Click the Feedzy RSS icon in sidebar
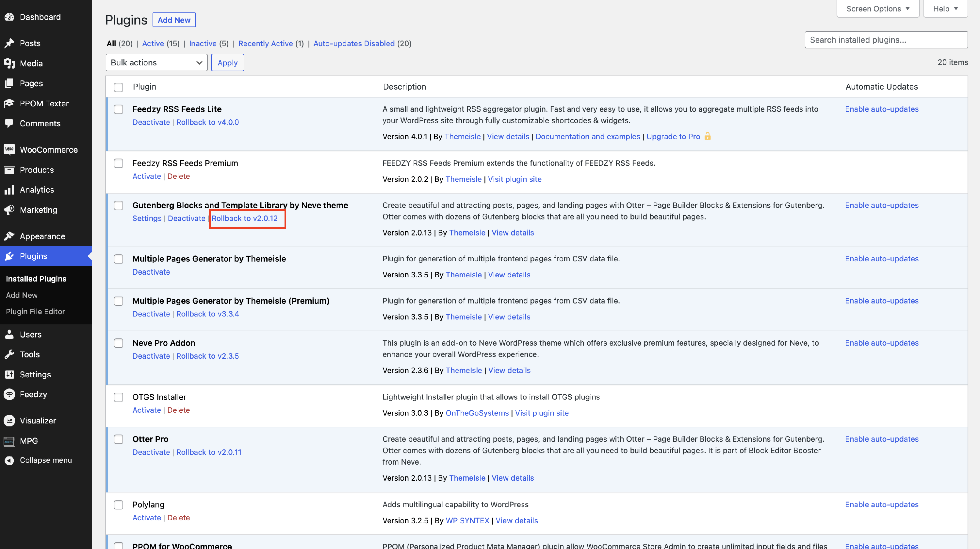Screen dimensions: 980x549 (x=9, y=394)
